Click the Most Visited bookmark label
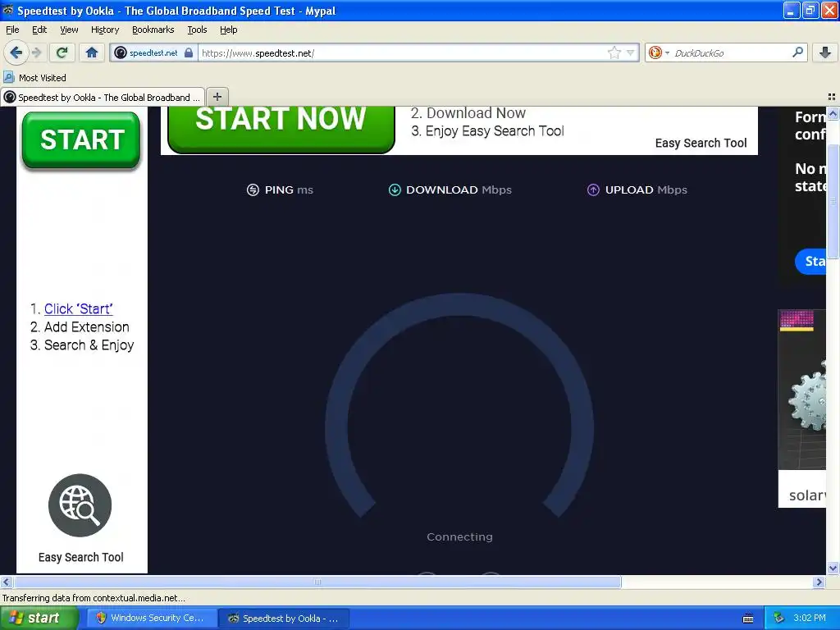This screenshot has height=630, width=840. 43,78
